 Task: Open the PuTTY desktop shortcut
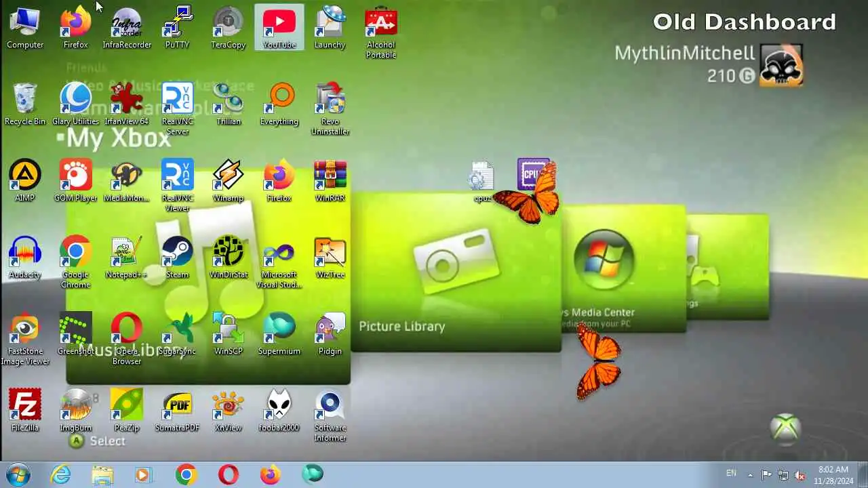pyautogui.click(x=178, y=28)
